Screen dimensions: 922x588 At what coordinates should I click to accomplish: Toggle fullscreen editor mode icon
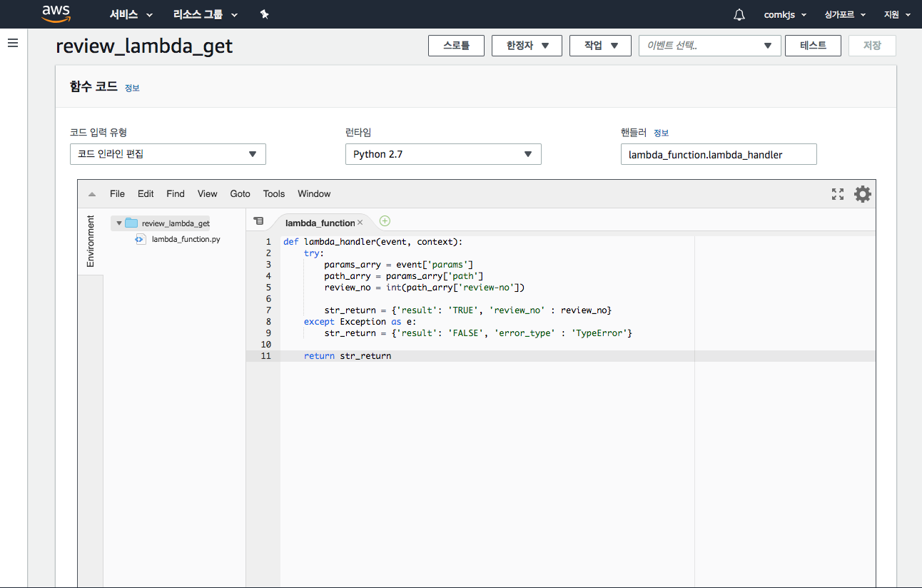[838, 194]
